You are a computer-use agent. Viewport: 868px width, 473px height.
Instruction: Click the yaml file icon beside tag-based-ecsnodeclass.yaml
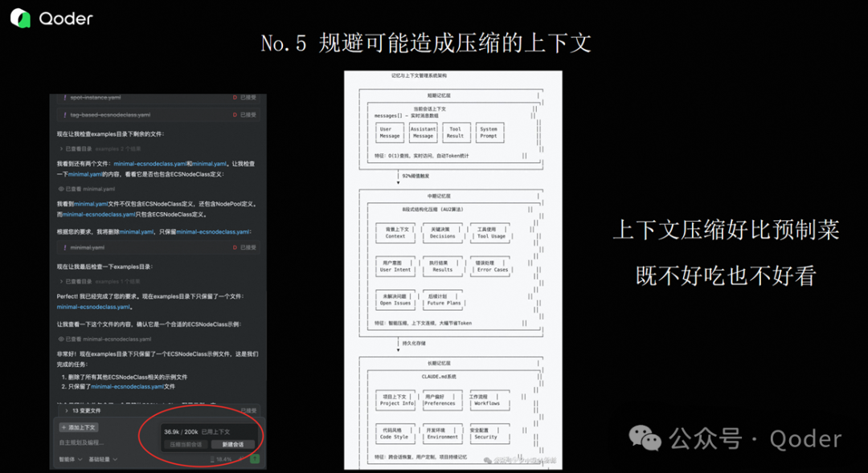pyautogui.click(x=65, y=115)
